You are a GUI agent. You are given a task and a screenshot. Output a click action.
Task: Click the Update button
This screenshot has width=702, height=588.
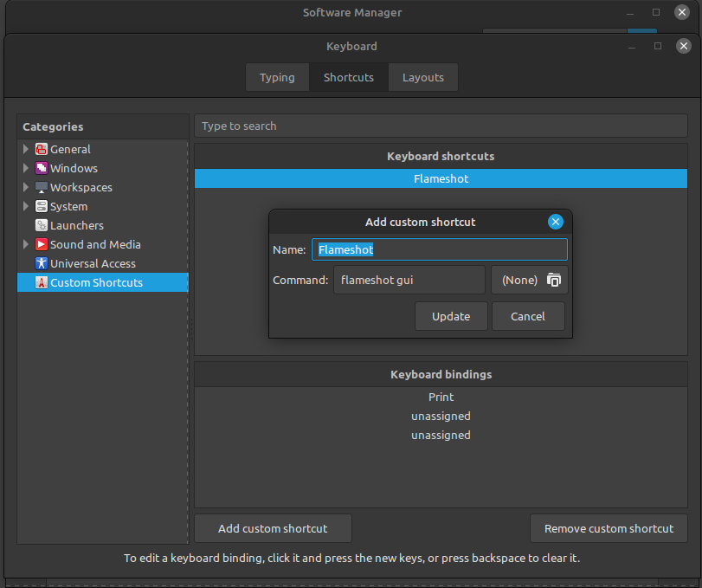451,316
